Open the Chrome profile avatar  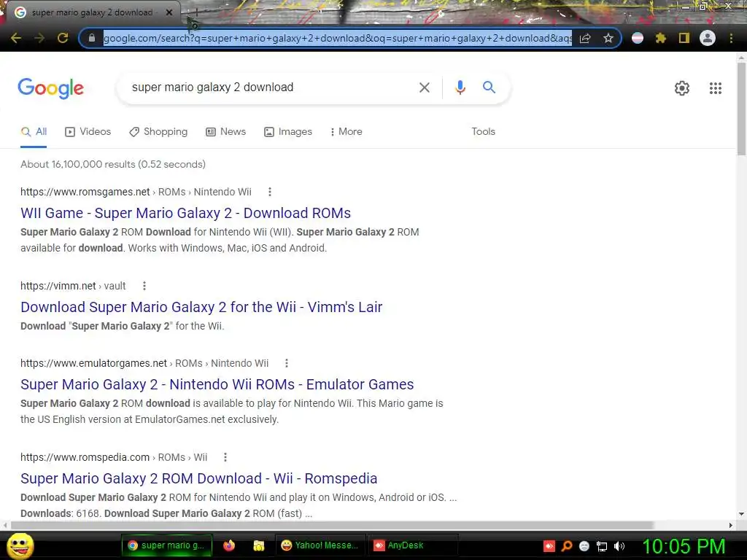pyautogui.click(x=708, y=38)
